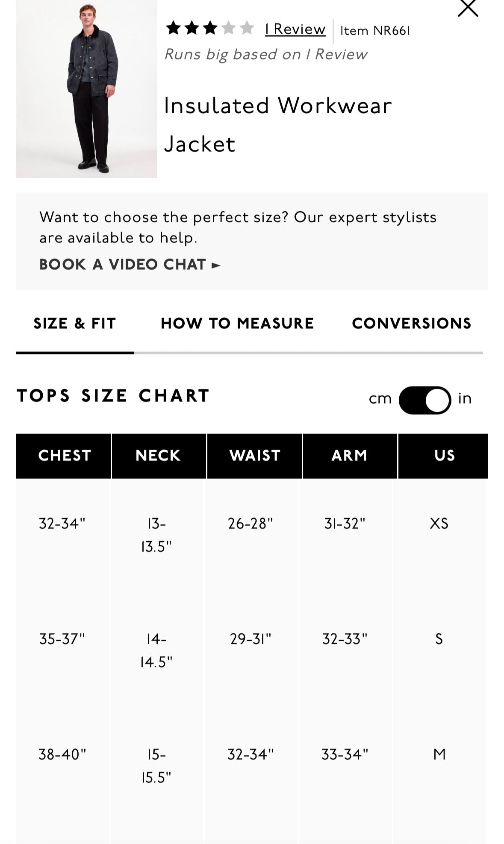Open the Conversions tab
Screen dimensions: 504x844
[x=411, y=323]
